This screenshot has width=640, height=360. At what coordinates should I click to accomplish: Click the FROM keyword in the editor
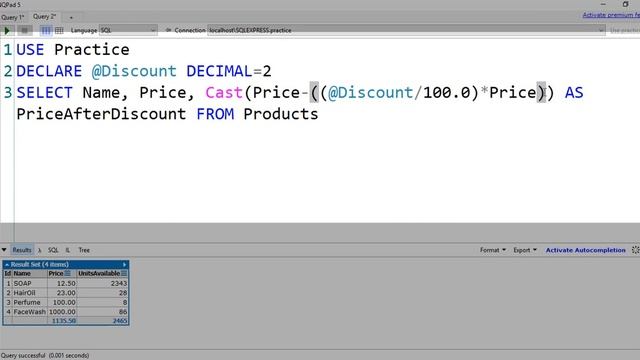[x=215, y=114]
